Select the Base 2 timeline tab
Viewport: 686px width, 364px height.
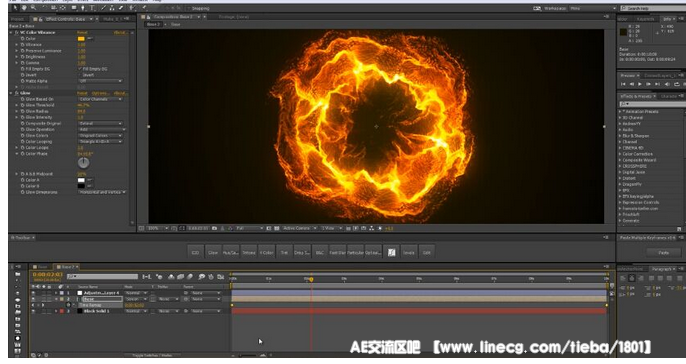pos(67,266)
